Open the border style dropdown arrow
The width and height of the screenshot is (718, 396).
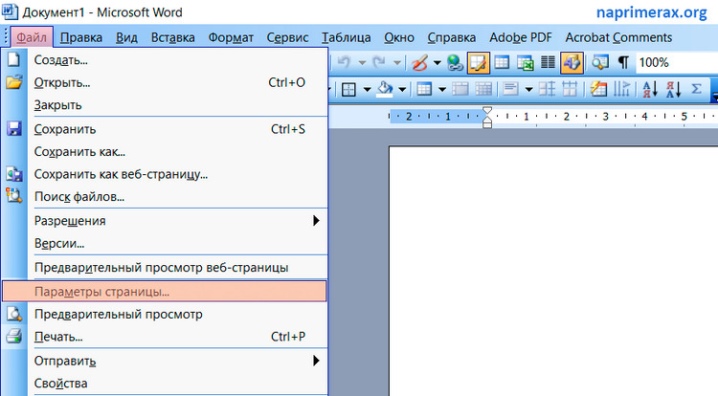pyautogui.click(x=367, y=89)
